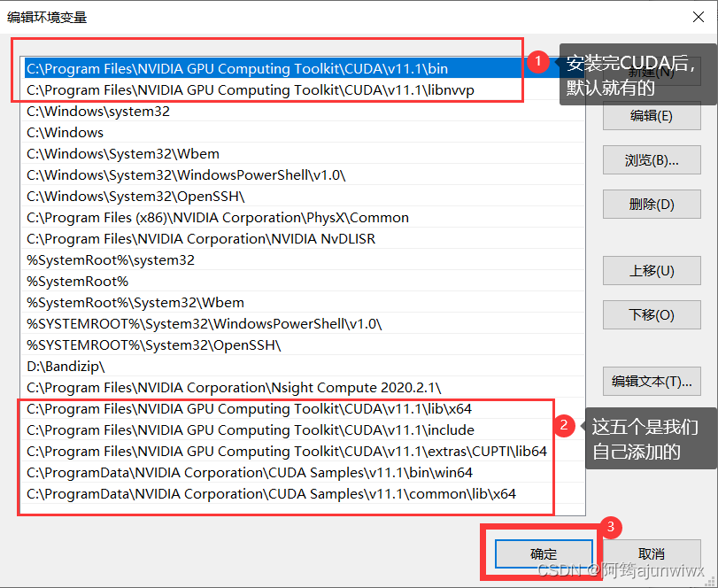Click the 编辑文本(T)... edit text button
Image resolution: width=718 pixels, height=588 pixels.
coord(652,382)
